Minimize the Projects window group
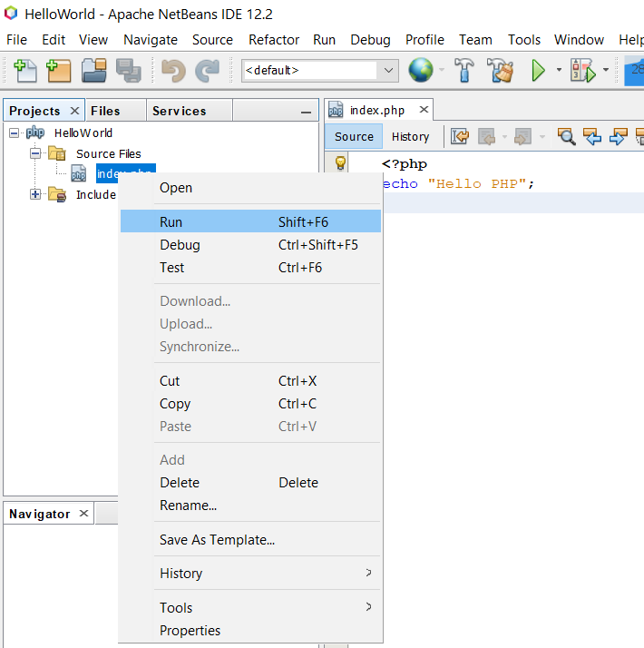 [x=306, y=112]
